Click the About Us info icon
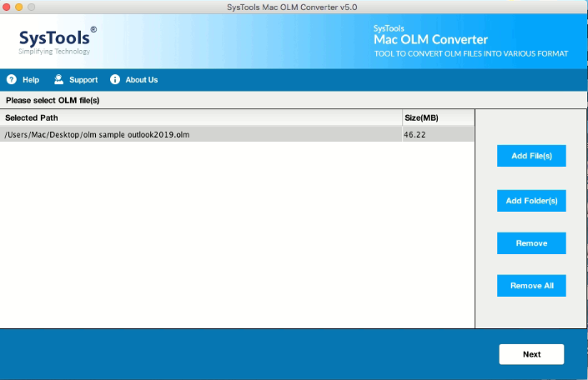Image resolution: width=588 pixels, height=380 pixels. pyautogui.click(x=115, y=79)
